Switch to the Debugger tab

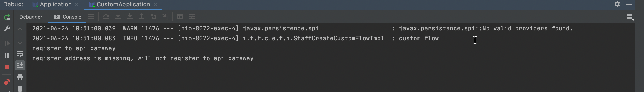pos(31,17)
